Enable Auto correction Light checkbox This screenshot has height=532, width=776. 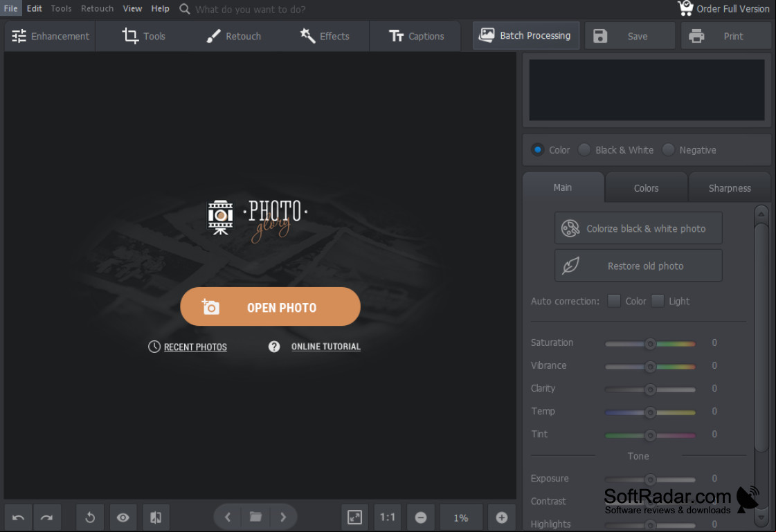pos(657,301)
